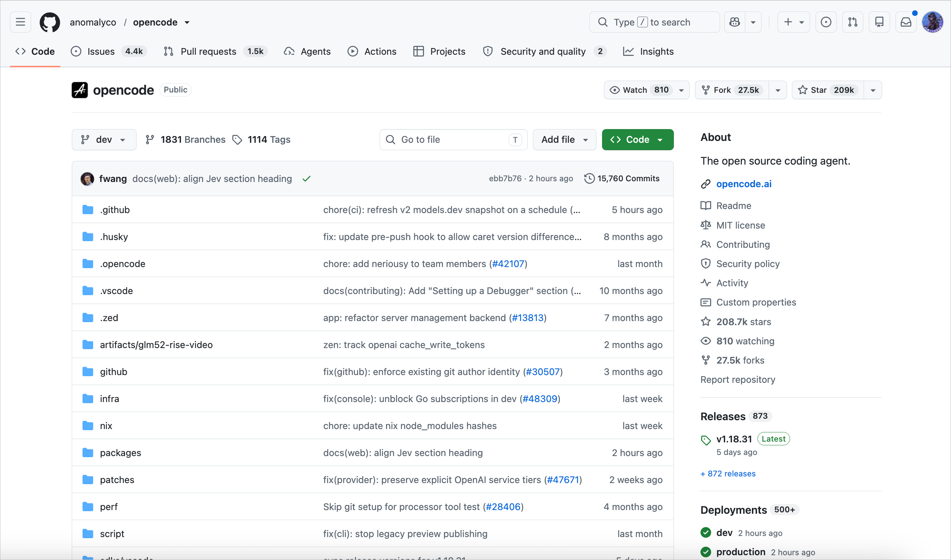951x560 pixels.
Task: Open the 1831 Branches link
Action: [x=186, y=139]
